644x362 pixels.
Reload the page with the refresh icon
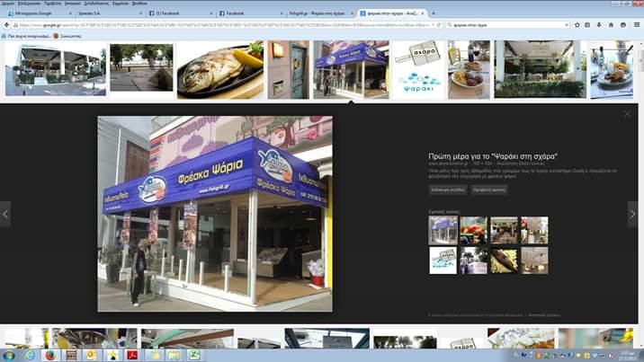[x=439, y=25]
